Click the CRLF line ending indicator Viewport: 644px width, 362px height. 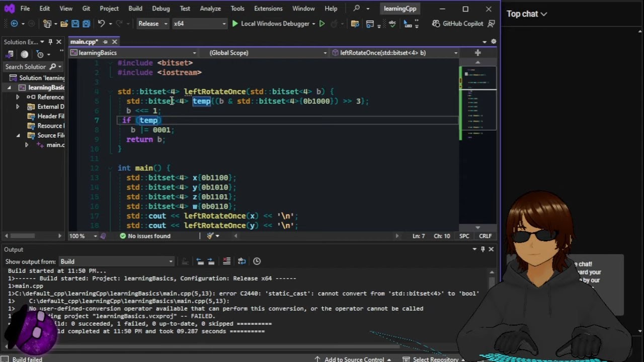coord(486,236)
